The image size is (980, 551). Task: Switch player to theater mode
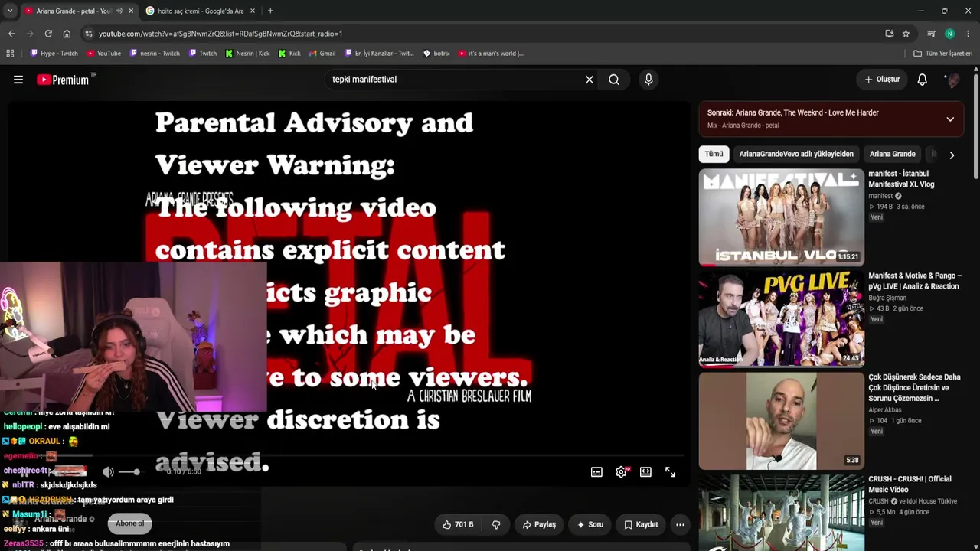click(x=645, y=472)
